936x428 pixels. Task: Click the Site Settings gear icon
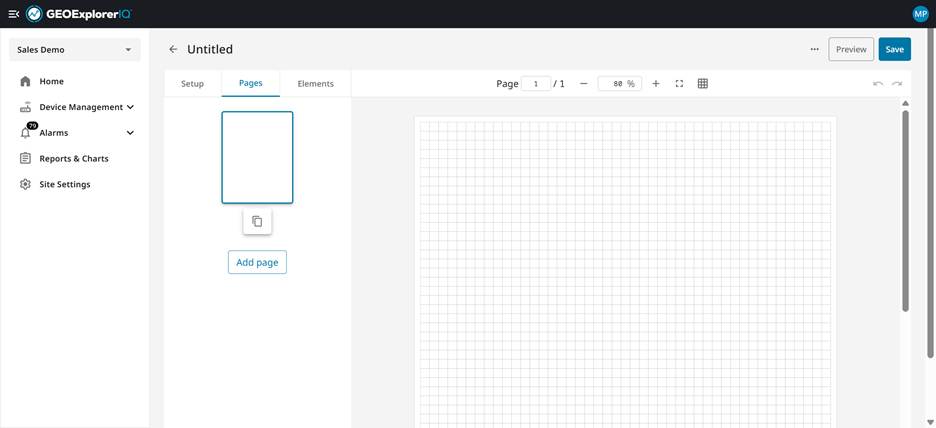(x=25, y=184)
